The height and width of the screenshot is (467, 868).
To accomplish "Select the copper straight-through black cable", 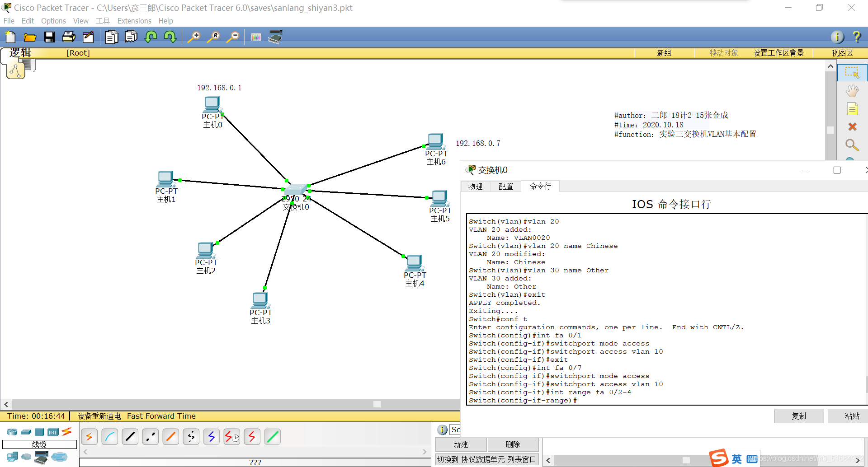I will [x=130, y=437].
